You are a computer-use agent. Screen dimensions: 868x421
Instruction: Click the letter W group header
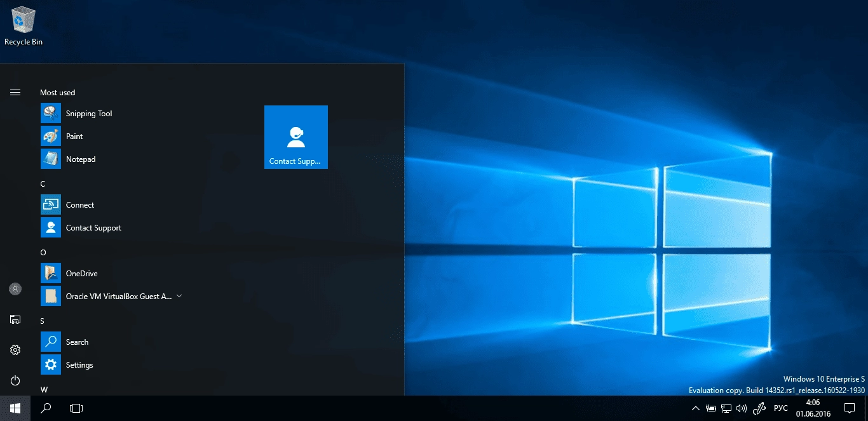(x=44, y=389)
